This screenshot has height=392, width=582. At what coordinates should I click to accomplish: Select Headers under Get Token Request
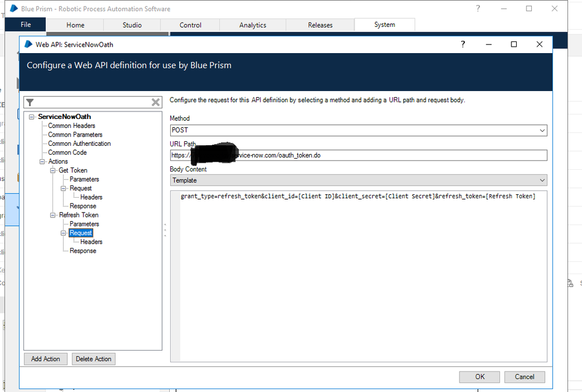pyautogui.click(x=92, y=197)
